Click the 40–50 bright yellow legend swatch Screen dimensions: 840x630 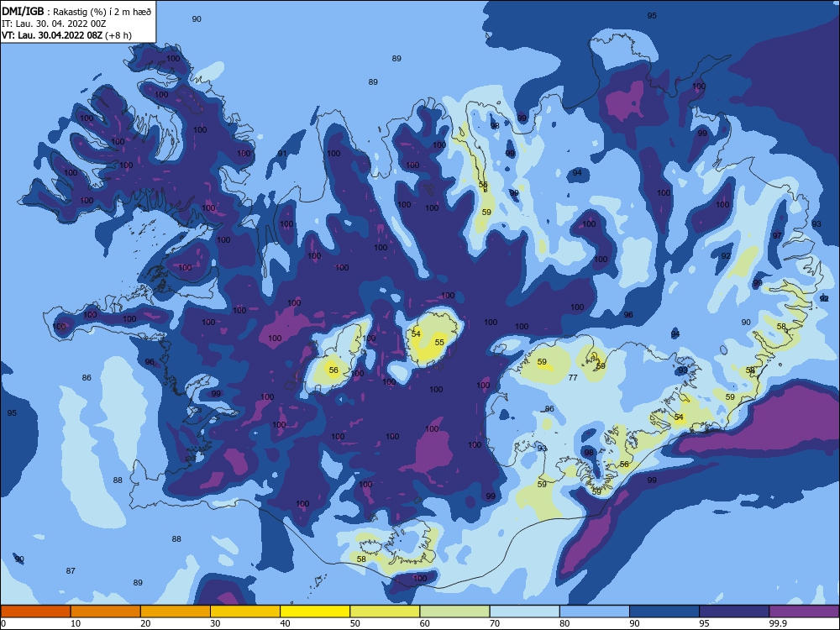(315, 612)
